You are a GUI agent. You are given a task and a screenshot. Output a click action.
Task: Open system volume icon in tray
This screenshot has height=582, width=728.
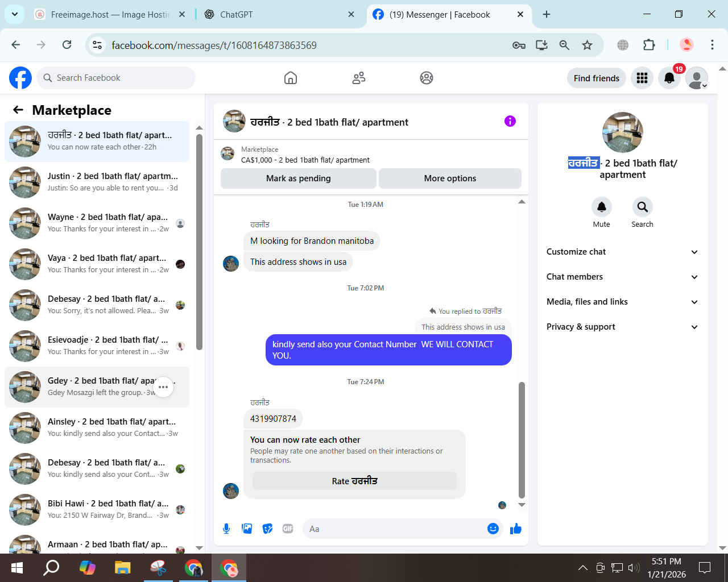point(634,567)
